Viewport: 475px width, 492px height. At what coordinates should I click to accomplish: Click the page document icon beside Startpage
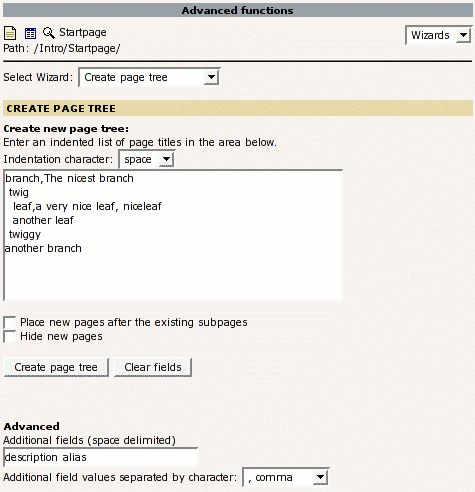pos(10,33)
